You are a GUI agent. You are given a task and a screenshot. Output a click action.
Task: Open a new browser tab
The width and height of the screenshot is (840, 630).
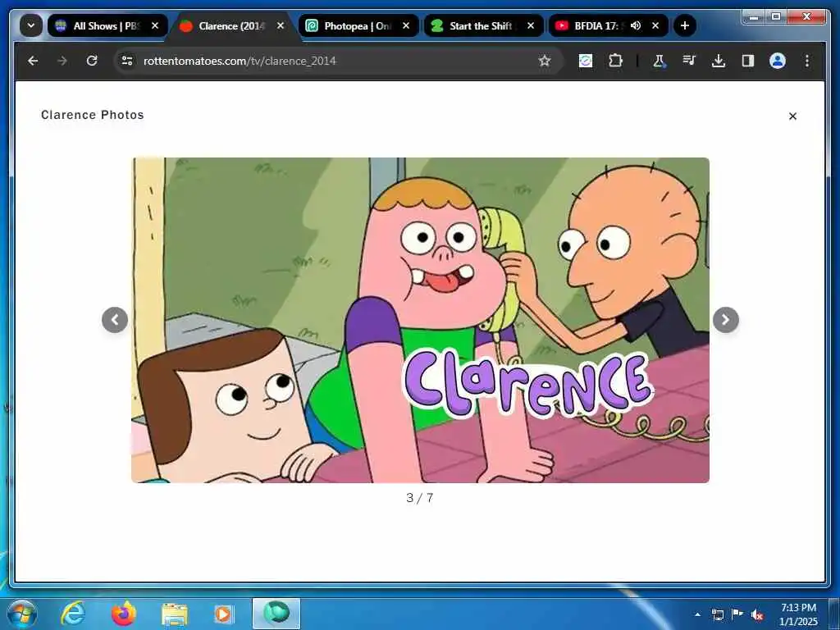point(685,25)
